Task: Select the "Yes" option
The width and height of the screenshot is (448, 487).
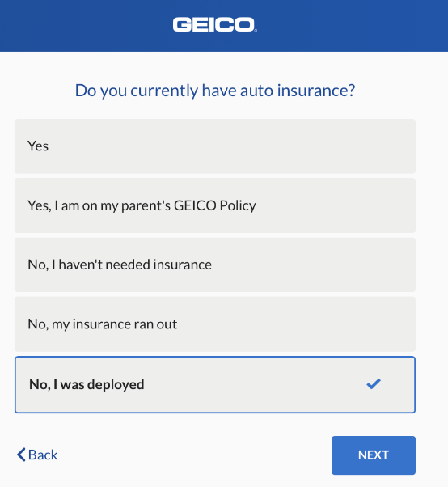Action: pyautogui.click(x=215, y=146)
